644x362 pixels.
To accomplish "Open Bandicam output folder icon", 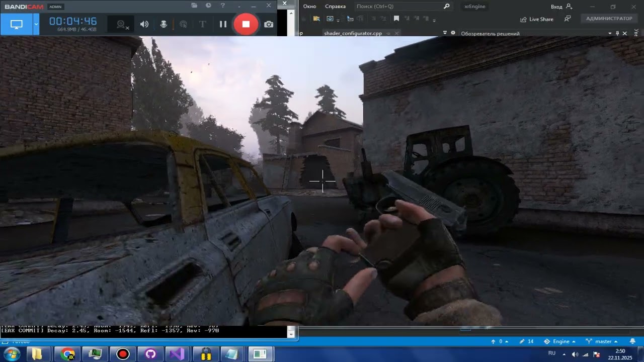I will tap(195, 6).
